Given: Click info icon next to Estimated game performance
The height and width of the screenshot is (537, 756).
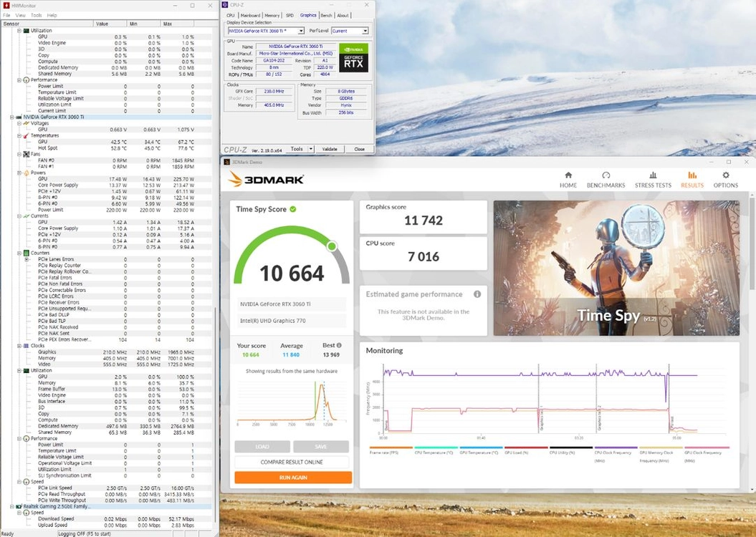Looking at the screenshot, I should point(477,294).
